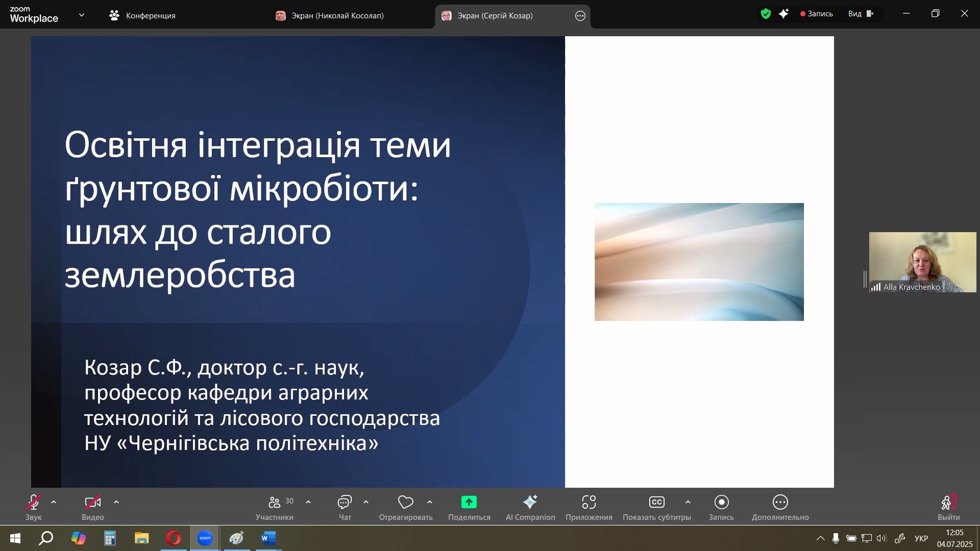
Task: Open the Apps icon in the toolbar
Action: (589, 503)
